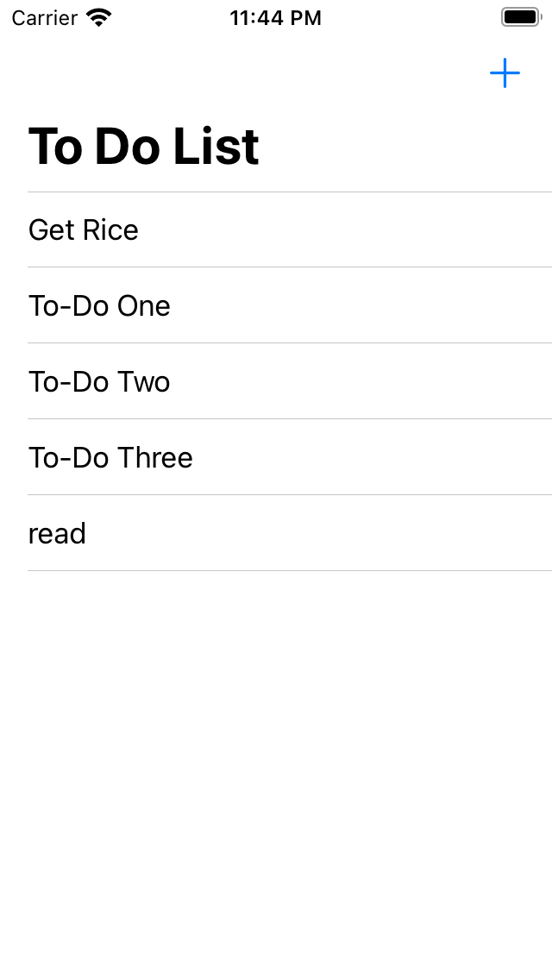Tap the battery icon in the status bar

pos(520,17)
